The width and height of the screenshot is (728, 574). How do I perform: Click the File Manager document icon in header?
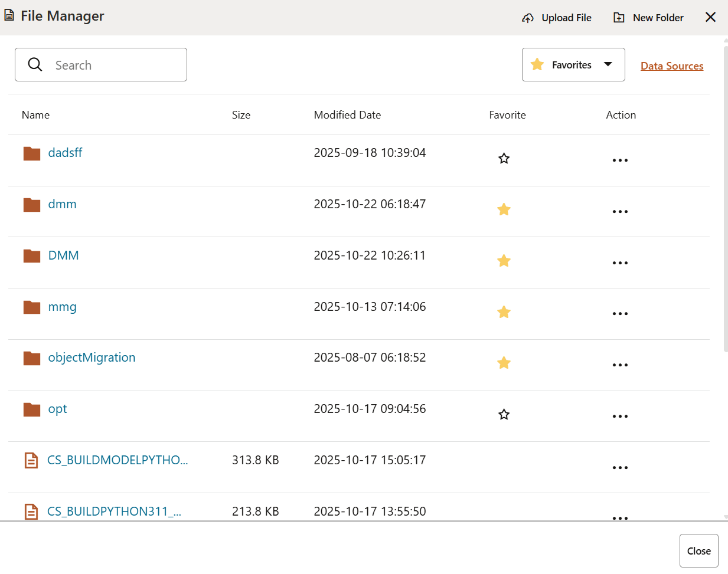[9, 15]
